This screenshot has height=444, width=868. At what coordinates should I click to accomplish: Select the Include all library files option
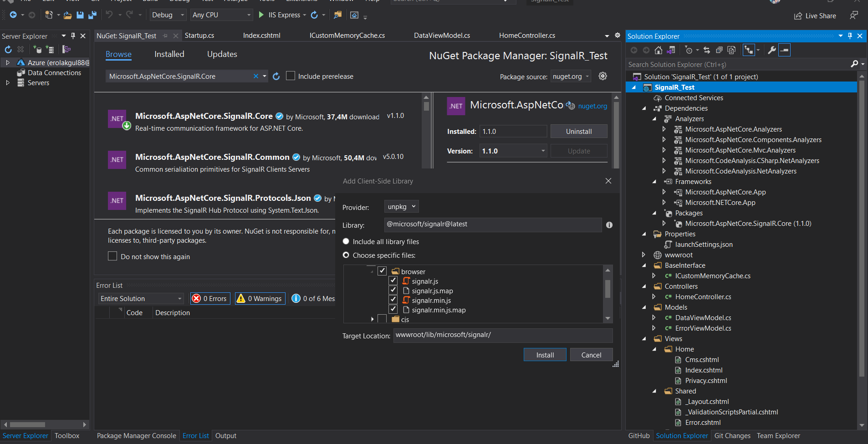click(346, 241)
